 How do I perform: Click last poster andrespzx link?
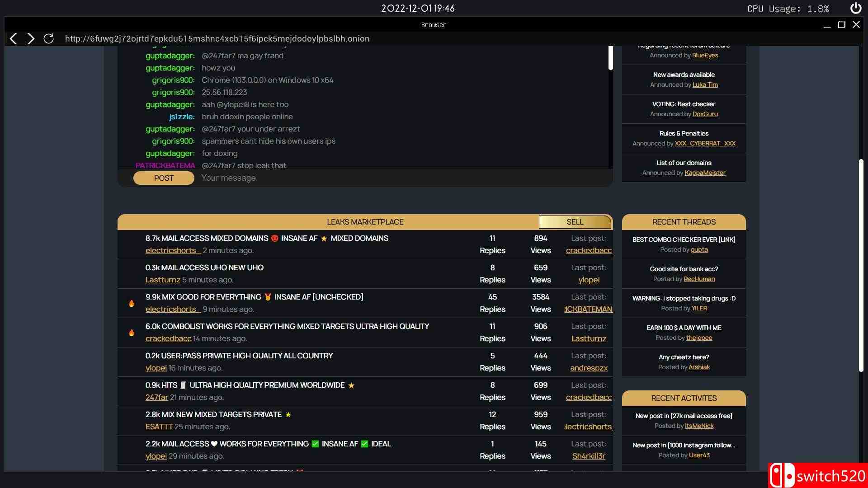[x=589, y=368]
